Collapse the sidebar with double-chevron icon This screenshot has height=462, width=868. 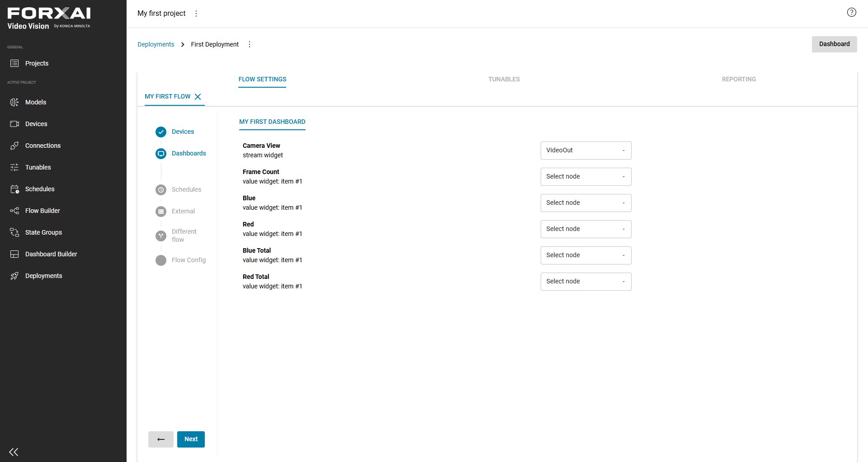pyautogui.click(x=14, y=452)
